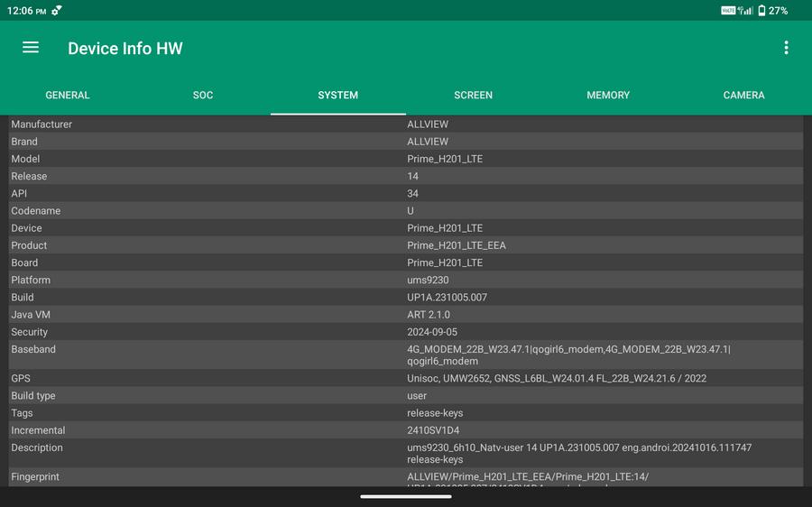Tap the Fingerprint row label

click(x=35, y=477)
